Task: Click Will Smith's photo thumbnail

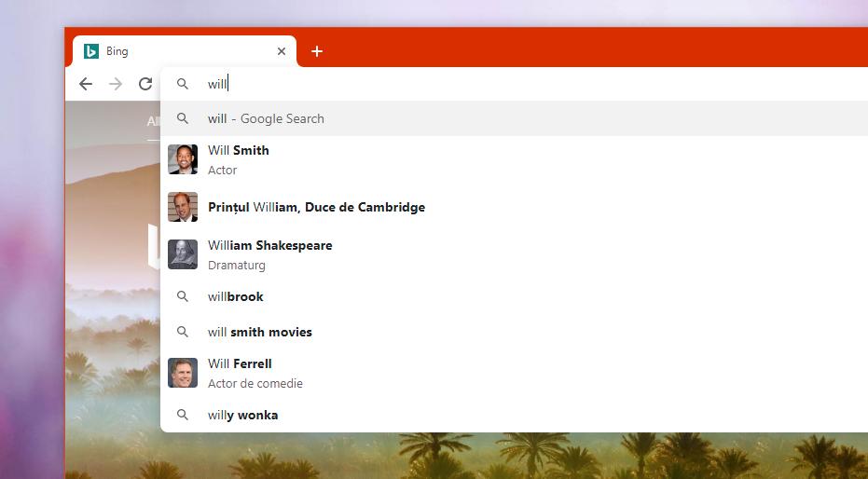Action: (x=183, y=160)
